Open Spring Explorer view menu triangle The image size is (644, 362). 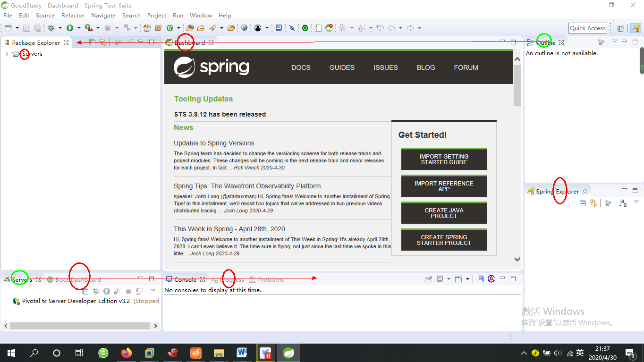pyautogui.click(x=636, y=202)
